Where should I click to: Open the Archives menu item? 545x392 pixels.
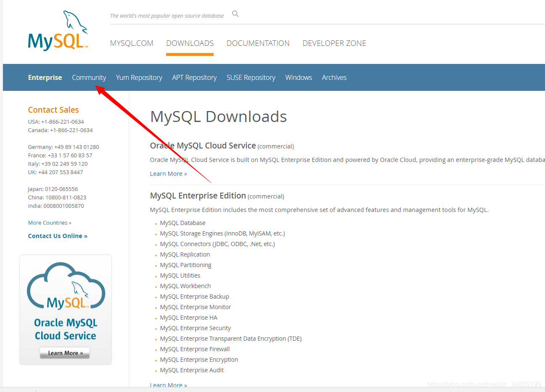(334, 77)
